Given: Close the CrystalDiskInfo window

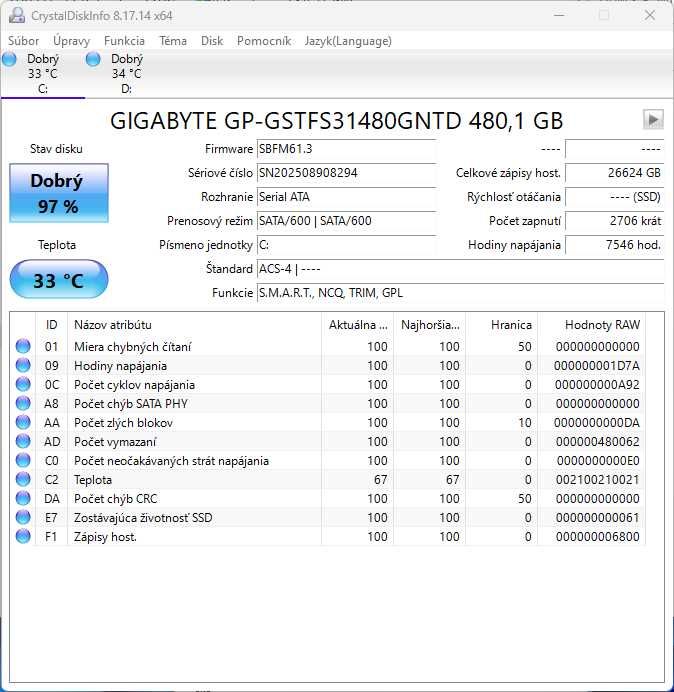Looking at the screenshot, I should coord(650,15).
